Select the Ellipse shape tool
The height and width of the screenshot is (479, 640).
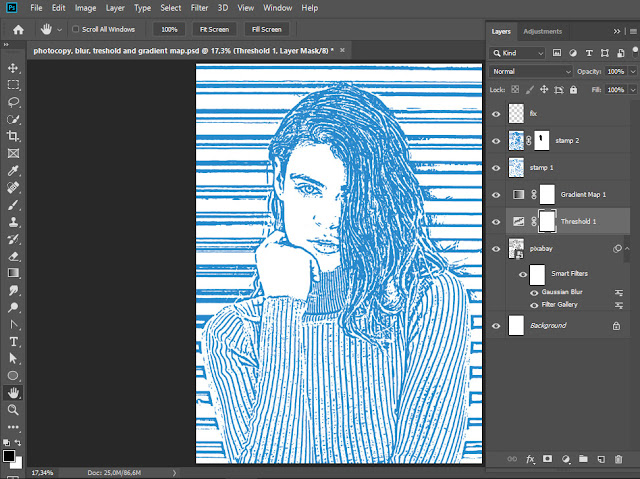point(13,376)
